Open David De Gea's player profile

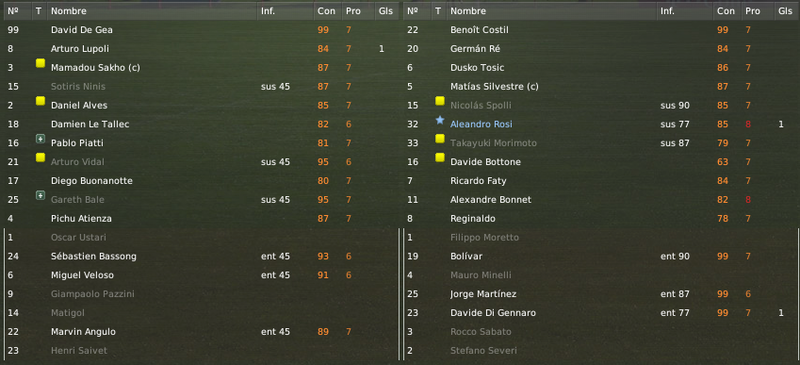[82, 30]
